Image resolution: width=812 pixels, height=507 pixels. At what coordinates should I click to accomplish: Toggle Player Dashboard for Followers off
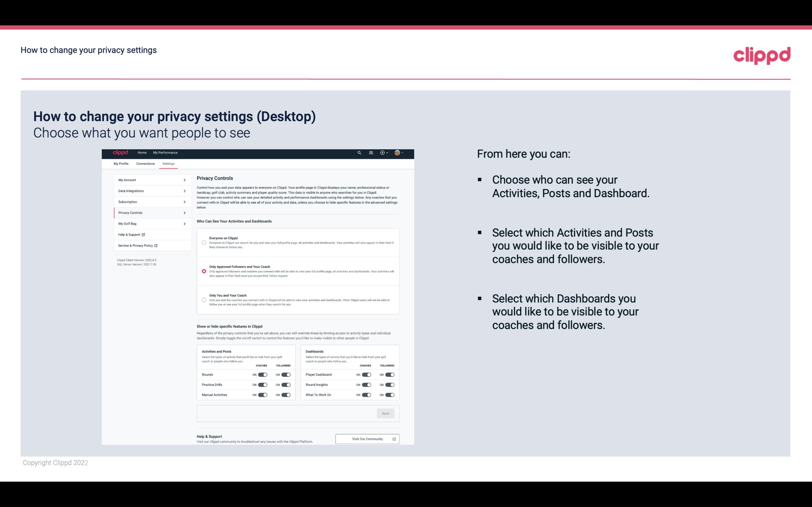(389, 374)
